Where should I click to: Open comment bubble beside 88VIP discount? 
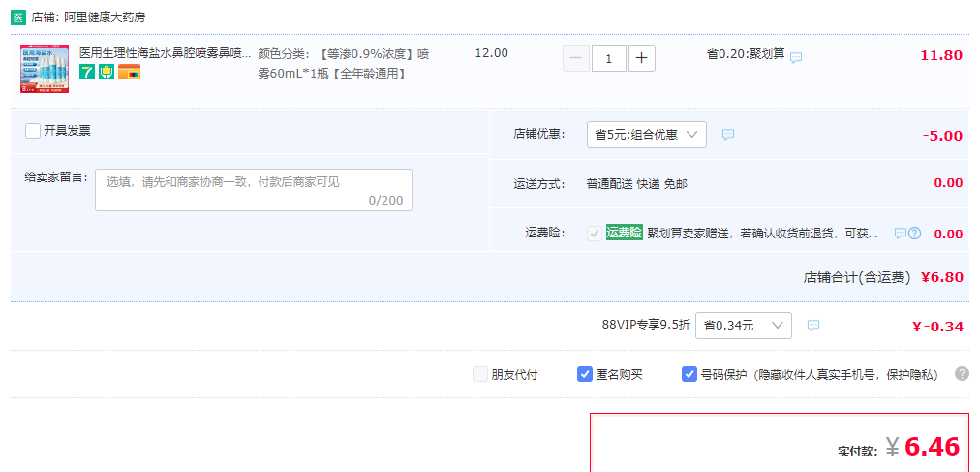point(813,325)
